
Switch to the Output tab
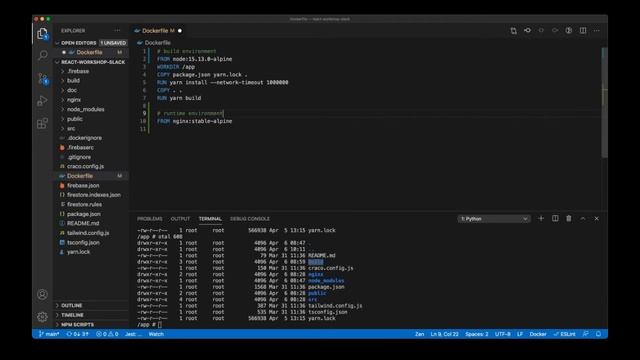180,219
